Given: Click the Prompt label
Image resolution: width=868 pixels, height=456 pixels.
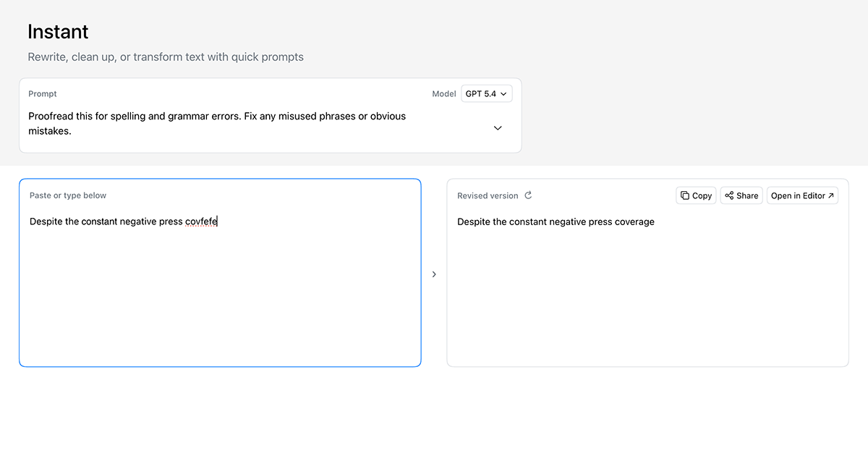Looking at the screenshot, I should pos(43,94).
